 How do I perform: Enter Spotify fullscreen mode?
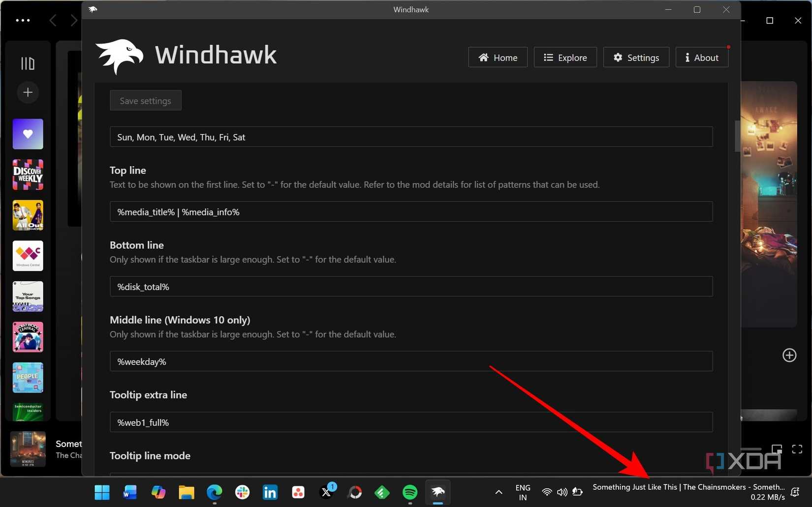(797, 449)
